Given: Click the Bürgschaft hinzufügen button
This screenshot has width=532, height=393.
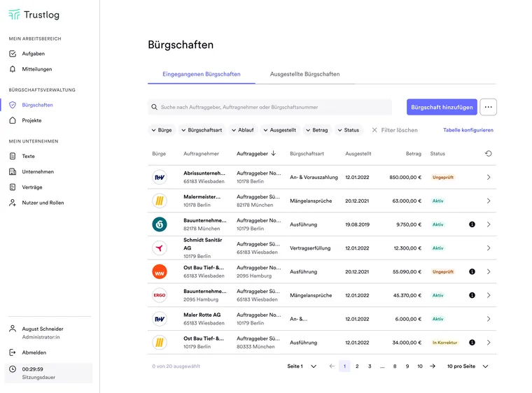Looking at the screenshot, I should tap(442, 107).
